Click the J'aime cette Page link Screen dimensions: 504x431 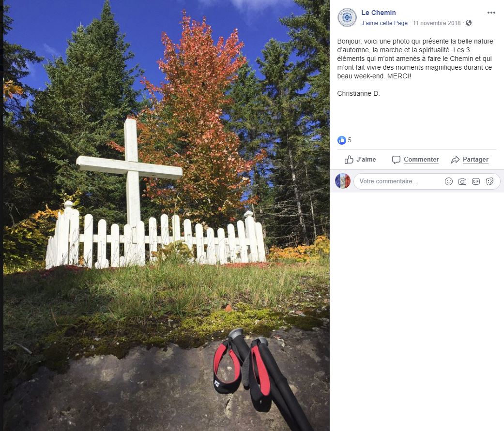(384, 23)
